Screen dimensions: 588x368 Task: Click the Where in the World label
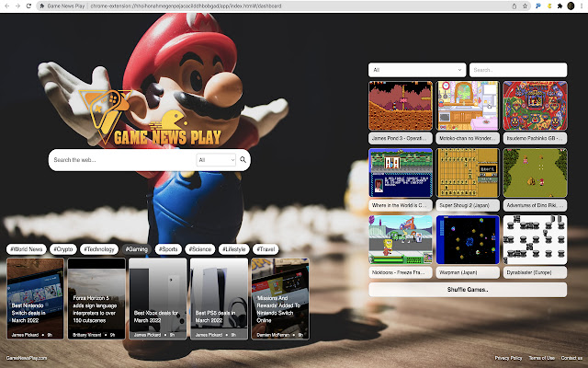[x=401, y=205]
